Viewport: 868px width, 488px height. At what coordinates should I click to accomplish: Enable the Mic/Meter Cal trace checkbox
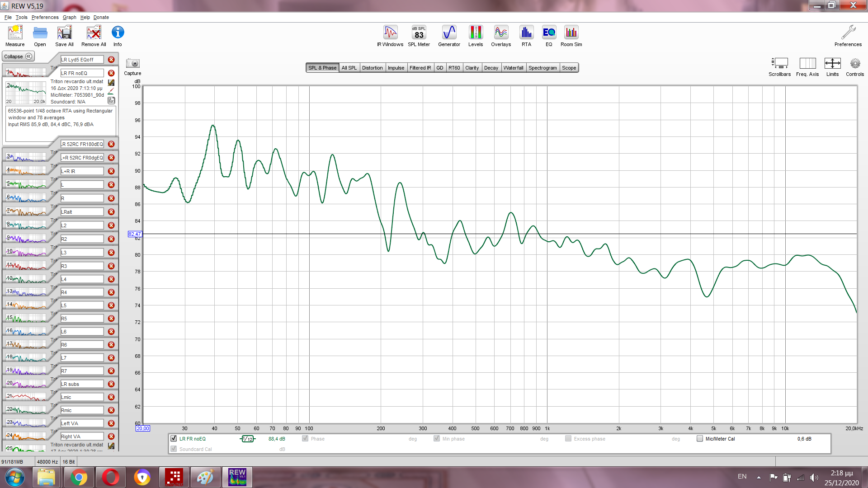pos(700,438)
